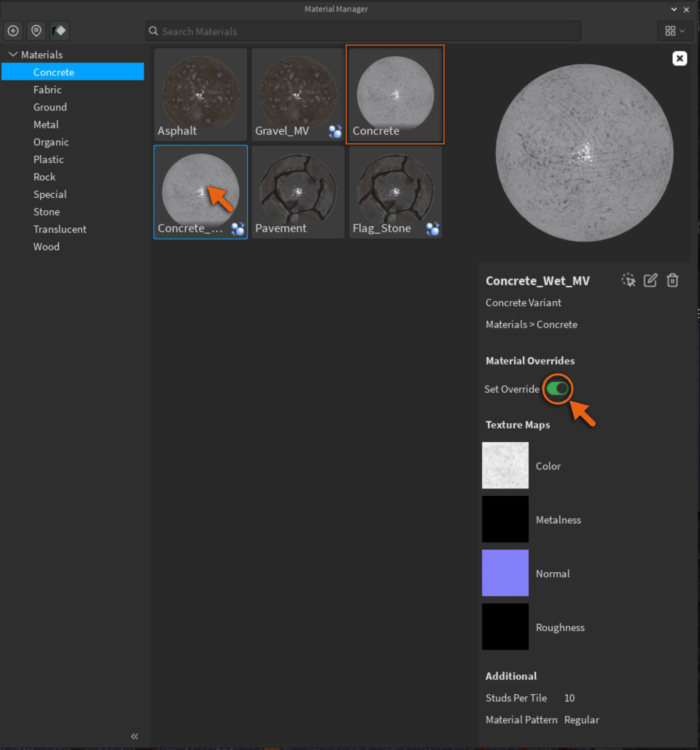The image size is (700, 750).
Task: Click the create material variant plus icon
Action: 13,31
